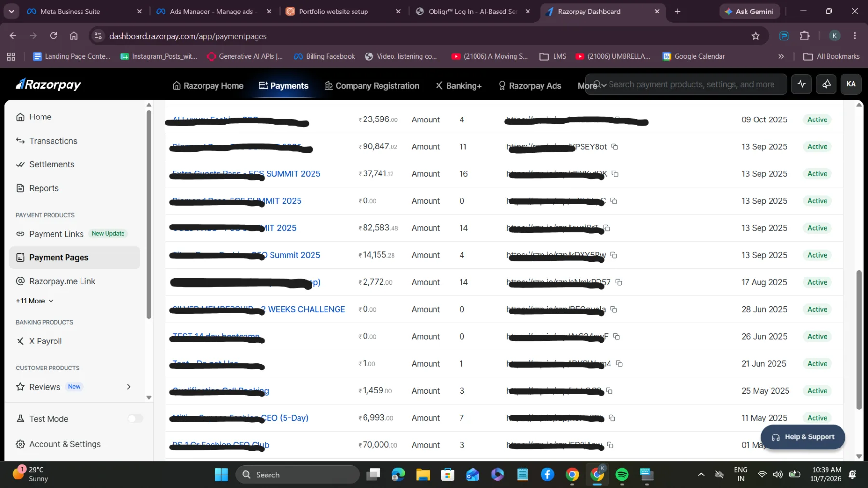Reload the Razorpay dashboard page
The width and height of the screenshot is (868, 488).
click(54, 36)
